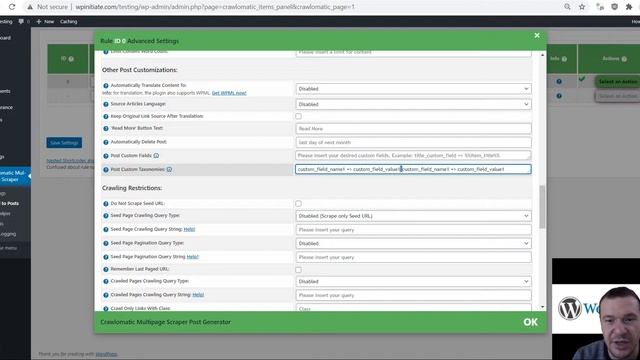Focus Seed Page Crawling Query String field
The width and height of the screenshot is (640, 360).
(x=413, y=230)
